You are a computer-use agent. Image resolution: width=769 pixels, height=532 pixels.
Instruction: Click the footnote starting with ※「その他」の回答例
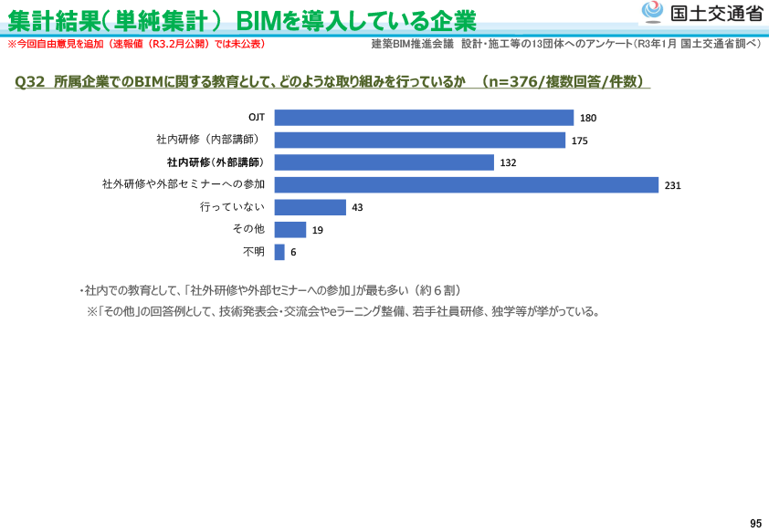click(x=343, y=311)
